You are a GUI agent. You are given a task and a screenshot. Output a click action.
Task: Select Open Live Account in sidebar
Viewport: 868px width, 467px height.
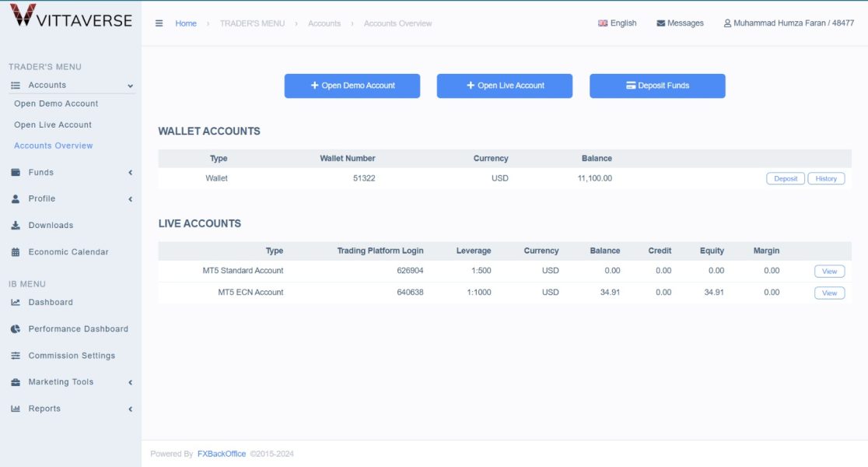coord(53,125)
